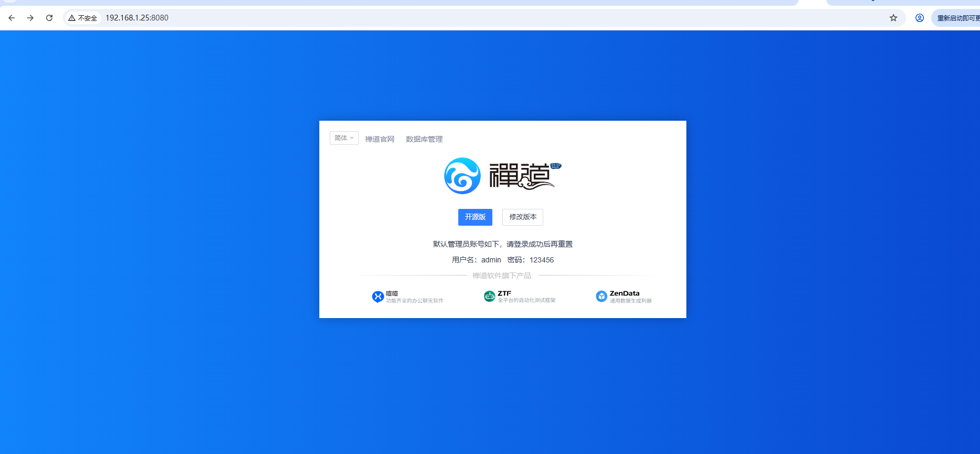This screenshot has height=454, width=980.
Task: Expand the 简体 language dropdown
Action: (344, 138)
